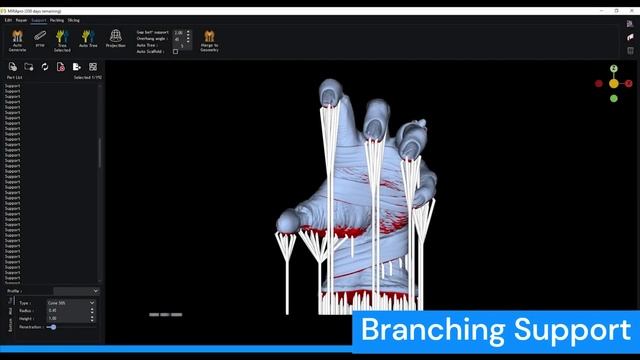Open the Profile dropdown
The height and width of the screenshot is (360, 640).
(x=76, y=291)
